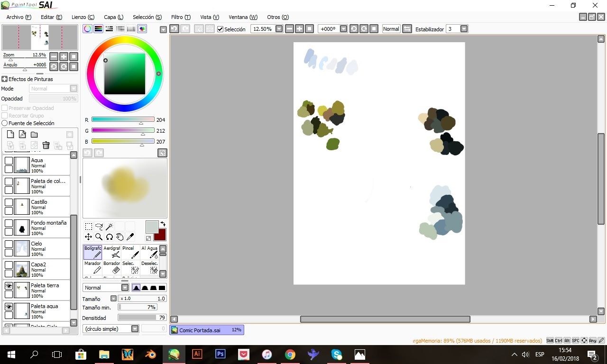
Task: Choose the magic wand tool
Action: (109, 227)
